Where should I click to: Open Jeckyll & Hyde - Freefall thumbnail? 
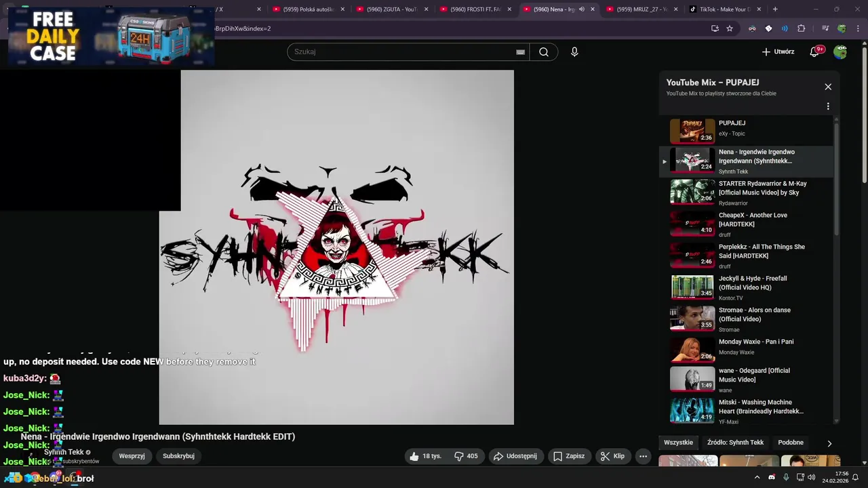pos(692,287)
